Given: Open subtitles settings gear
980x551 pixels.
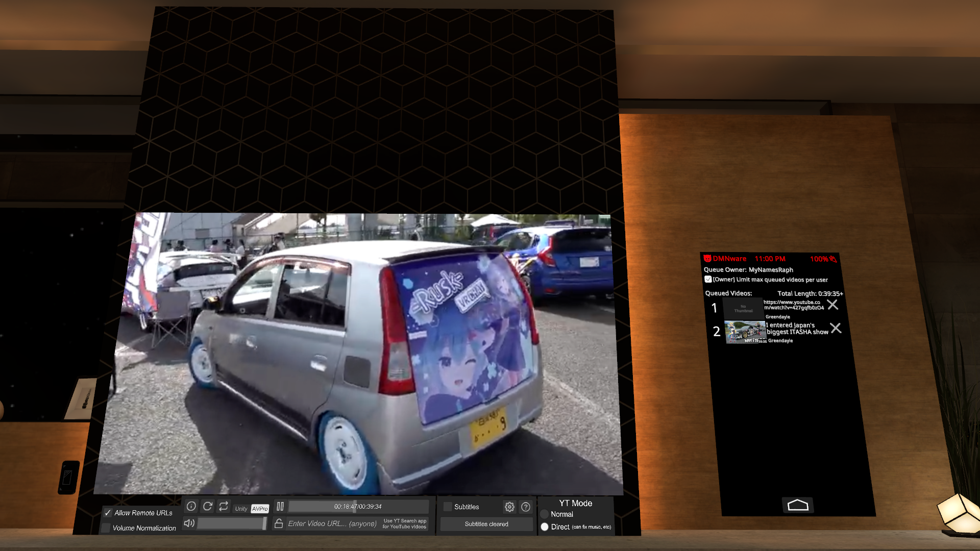Looking at the screenshot, I should [509, 507].
